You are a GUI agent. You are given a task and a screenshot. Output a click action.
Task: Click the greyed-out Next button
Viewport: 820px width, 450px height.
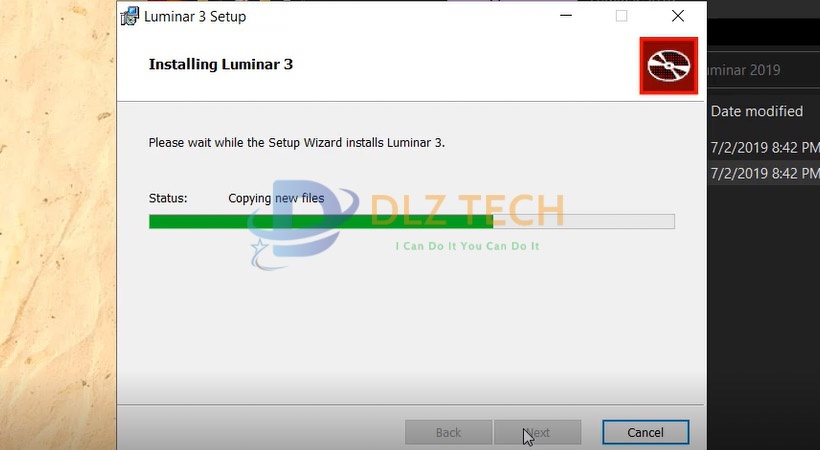pyautogui.click(x=538, y=433)
